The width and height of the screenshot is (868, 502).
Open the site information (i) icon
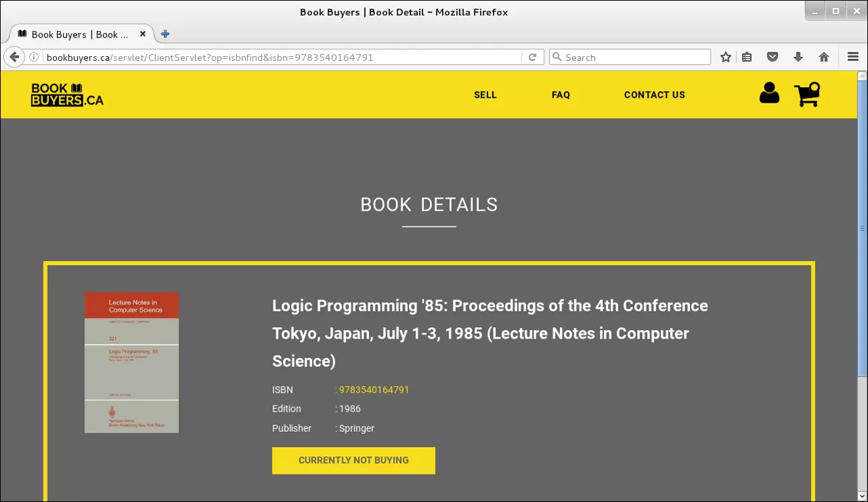33,57
